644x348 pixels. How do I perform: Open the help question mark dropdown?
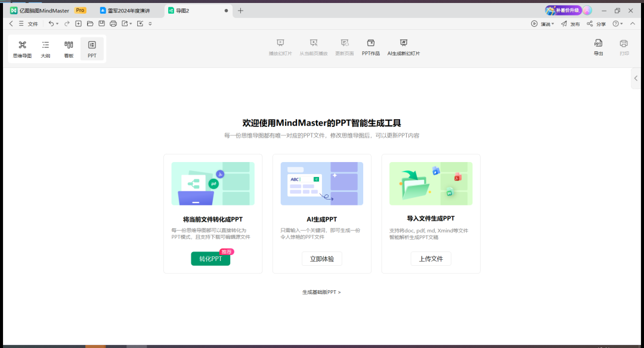(617, 24)
